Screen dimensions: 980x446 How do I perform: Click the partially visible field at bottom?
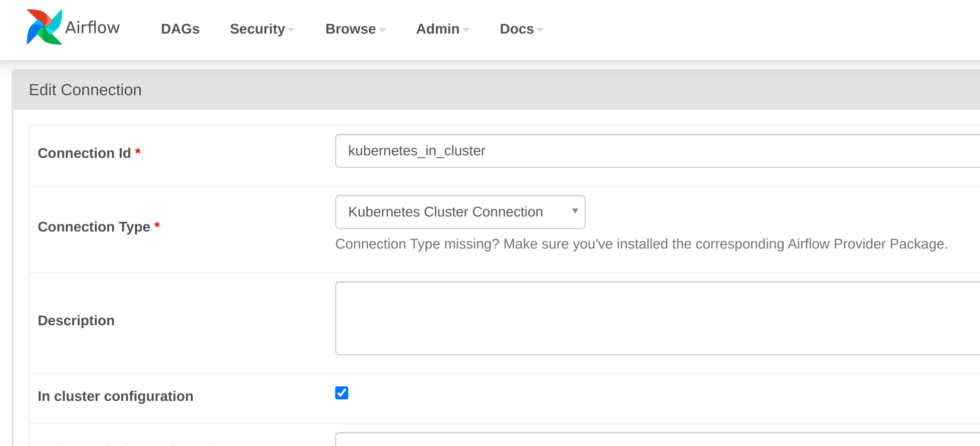601,441
